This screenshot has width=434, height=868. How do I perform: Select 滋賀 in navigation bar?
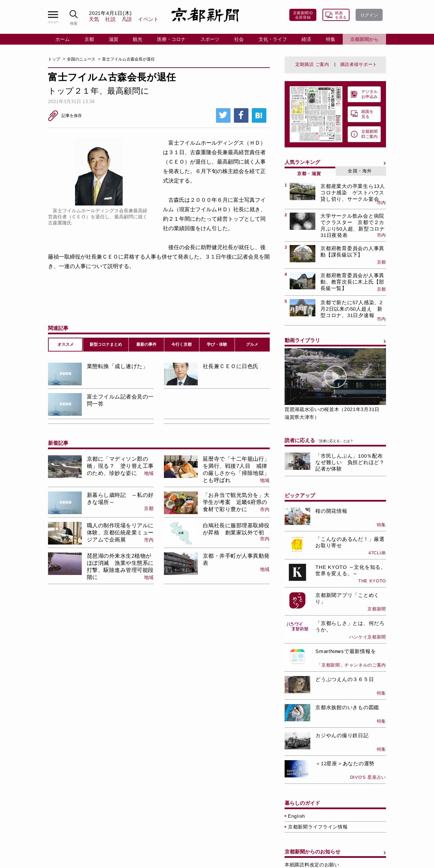click(x=114, y=39)
